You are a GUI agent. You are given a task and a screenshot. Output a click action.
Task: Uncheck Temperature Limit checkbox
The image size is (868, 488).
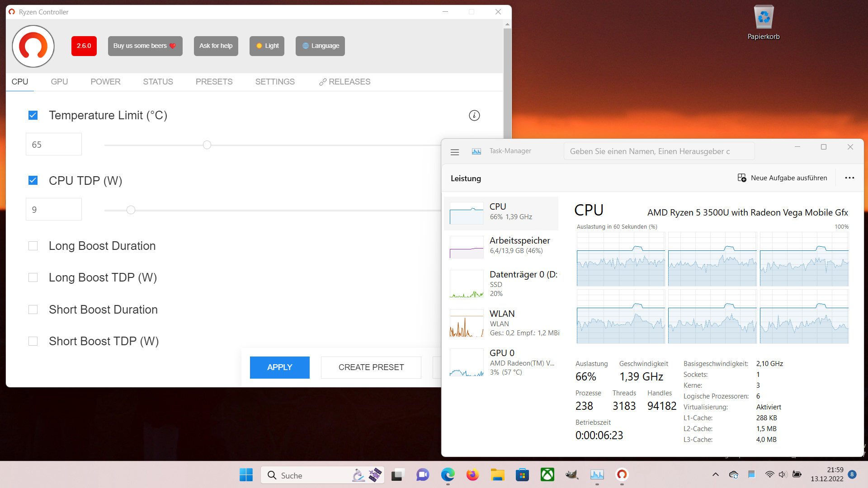(33, 115)
